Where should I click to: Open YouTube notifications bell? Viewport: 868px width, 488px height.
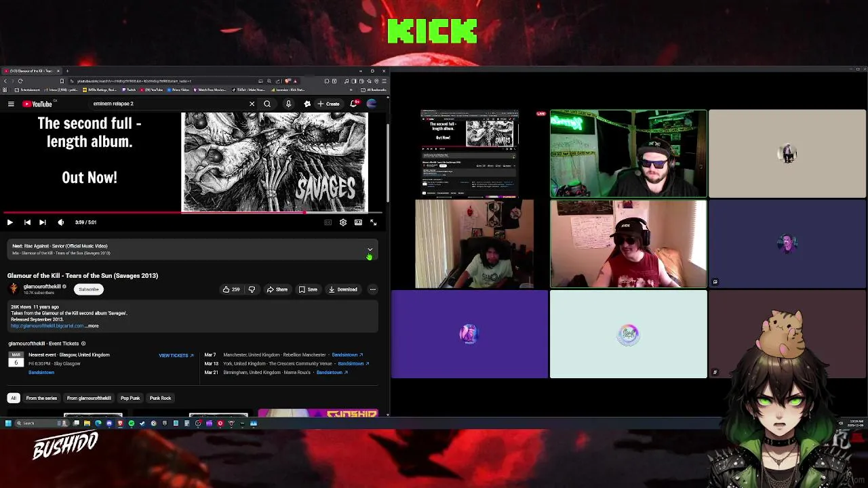(353, 104)
